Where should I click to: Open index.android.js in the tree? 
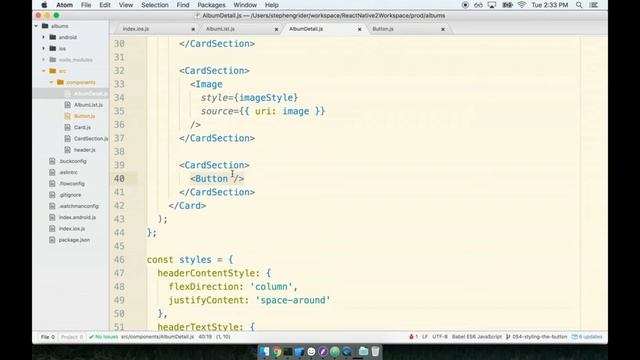coord(77,218)
